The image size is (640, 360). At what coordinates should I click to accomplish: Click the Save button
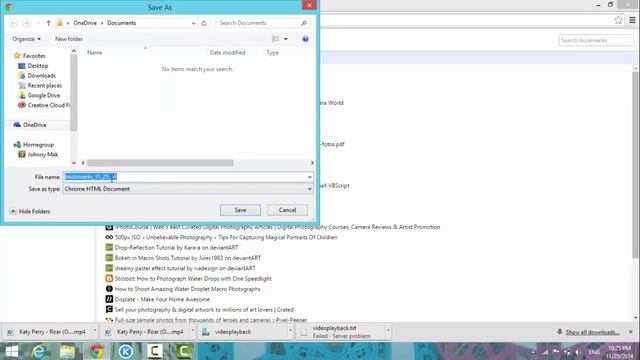point(240,210)
